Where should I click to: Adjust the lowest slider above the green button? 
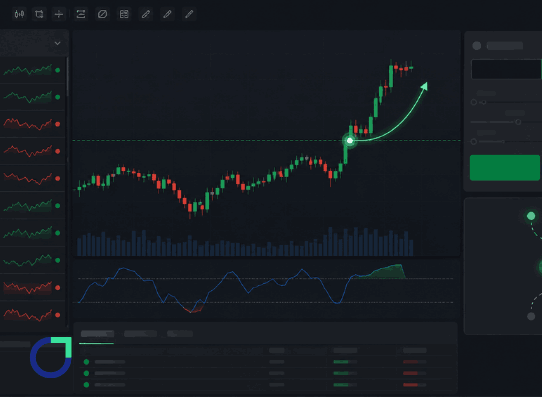pyautogui.click(x=506, y=141)
